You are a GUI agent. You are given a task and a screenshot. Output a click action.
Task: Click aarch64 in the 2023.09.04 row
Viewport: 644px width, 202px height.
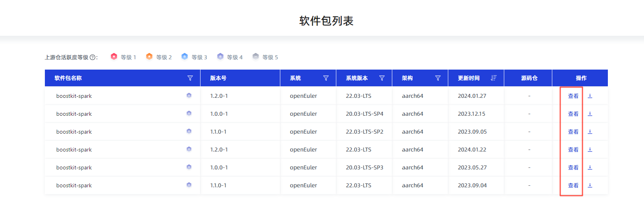(413, 185)
